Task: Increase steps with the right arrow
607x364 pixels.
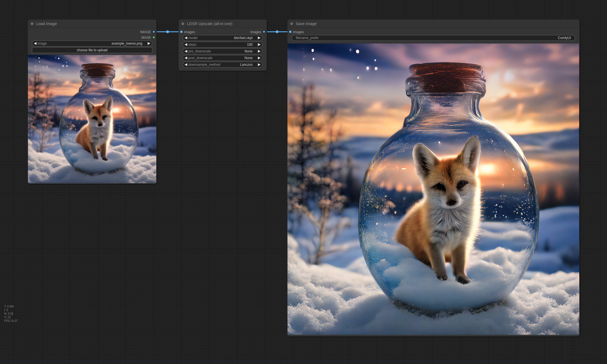Action: tap(259, 45)
